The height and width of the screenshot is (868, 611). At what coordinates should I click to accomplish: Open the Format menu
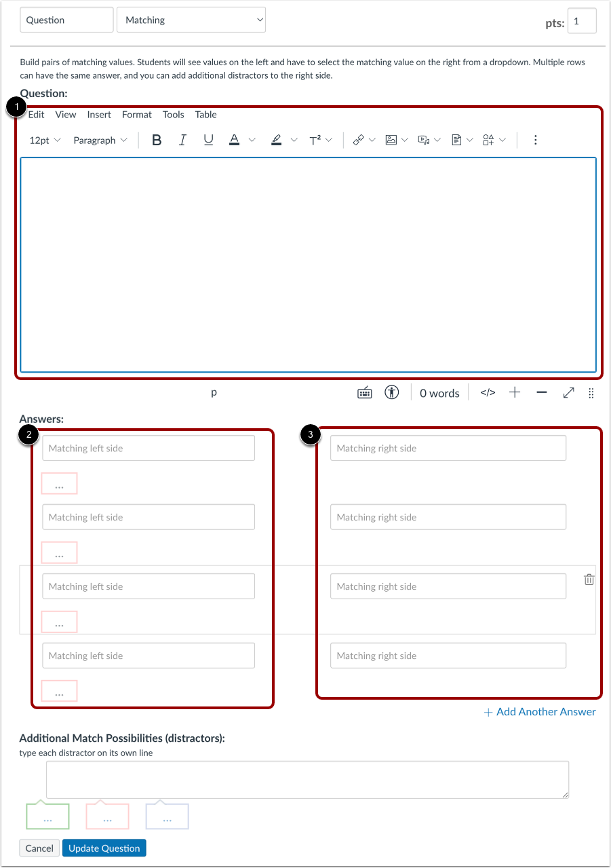[x=136, y=115]
